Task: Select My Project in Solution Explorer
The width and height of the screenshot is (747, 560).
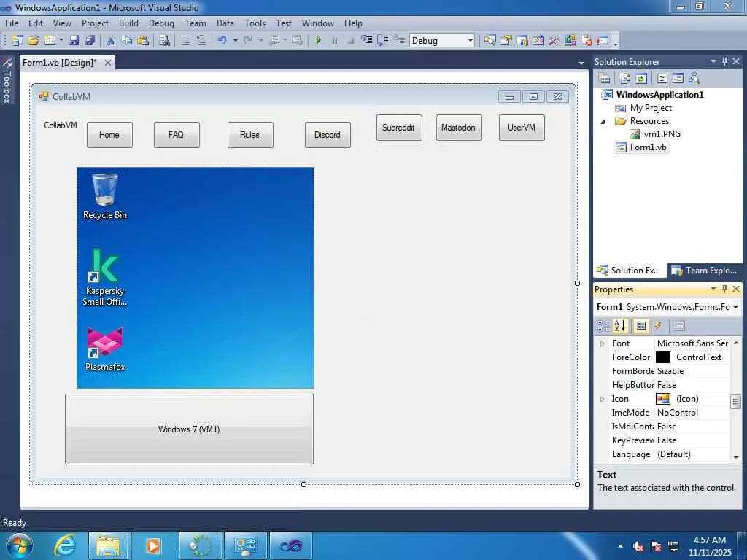Action: click(x=643, y=108)
